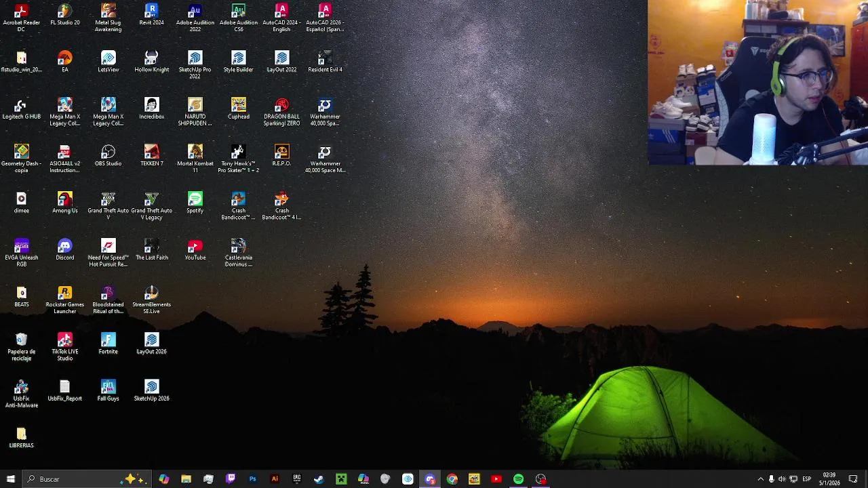Click the Crash Bandicoot 4 desktop icon
This screenshot has width=868, height=488.
(x=281, y=206)
